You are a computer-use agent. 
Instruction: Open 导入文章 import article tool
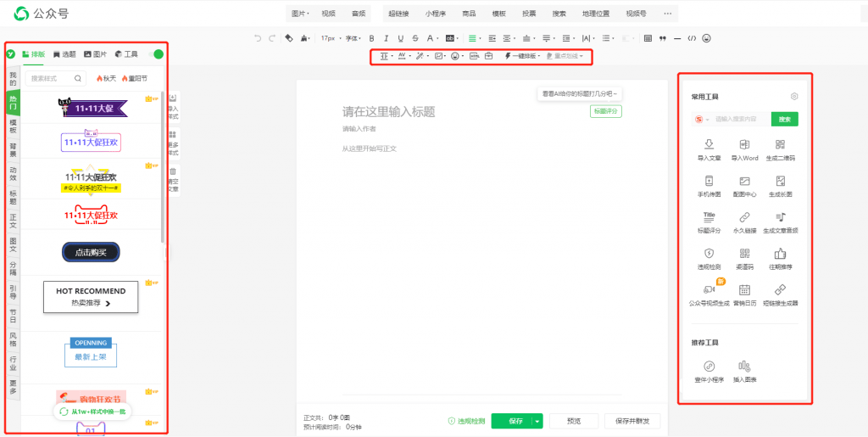709,149
